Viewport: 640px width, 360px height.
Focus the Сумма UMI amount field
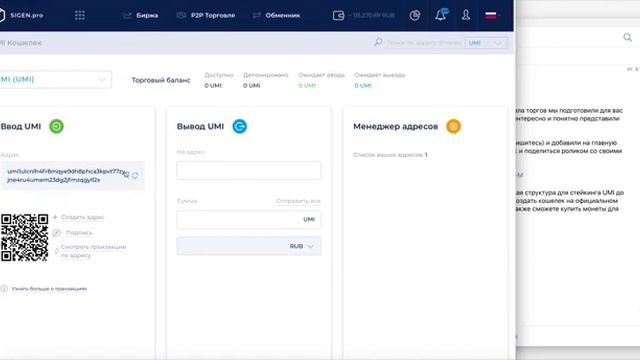249,220
